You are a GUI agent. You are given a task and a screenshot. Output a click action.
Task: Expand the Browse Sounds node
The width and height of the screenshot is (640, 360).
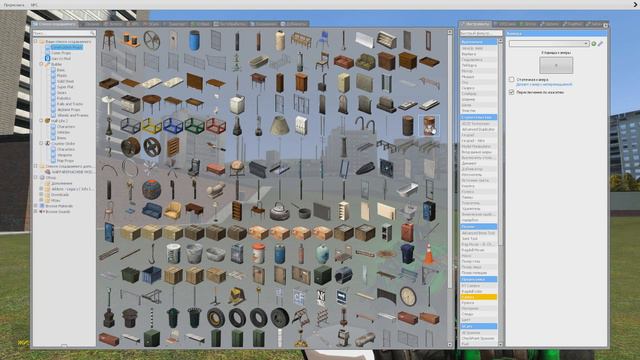click(x=36, y=211)
